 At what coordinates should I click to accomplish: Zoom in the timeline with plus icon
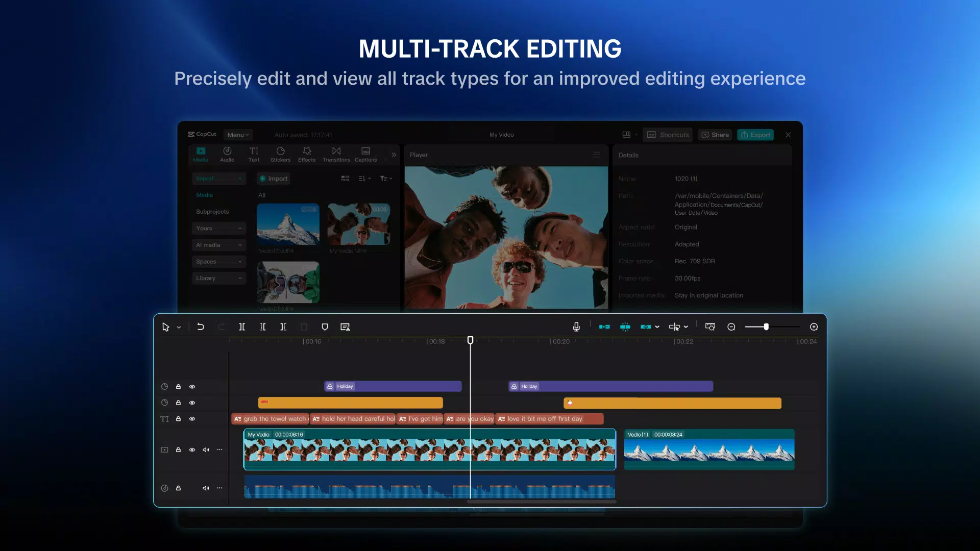[814, 327]
